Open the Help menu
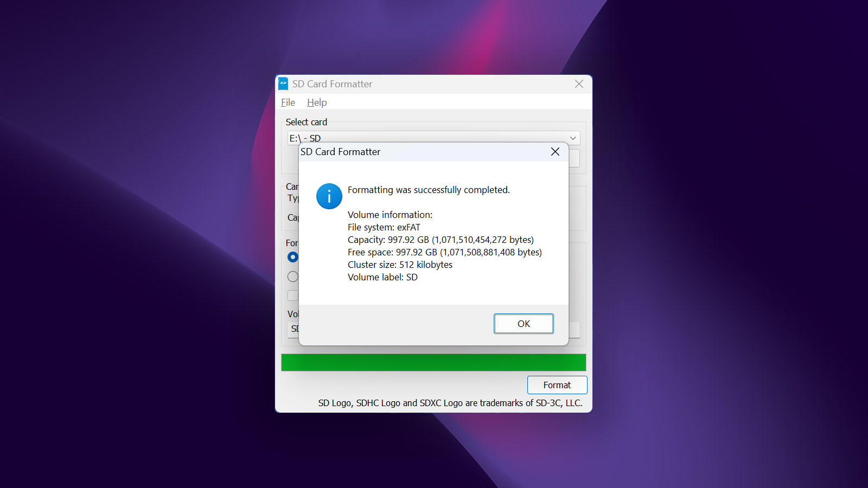 coord(317,102)
